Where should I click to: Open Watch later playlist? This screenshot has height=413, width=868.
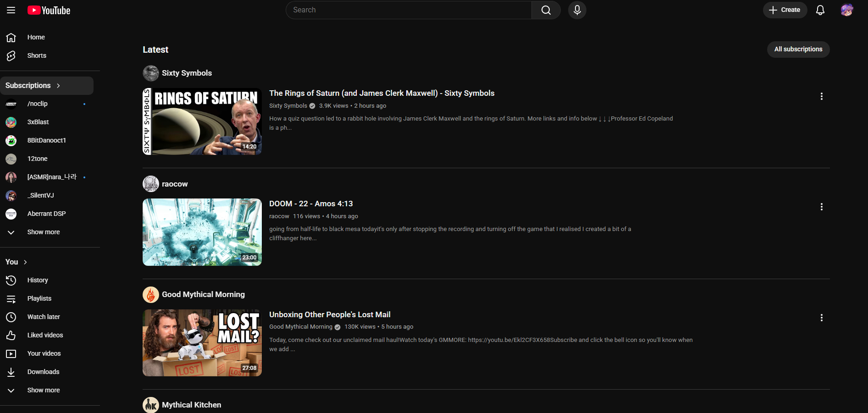(x=44, y=317)
